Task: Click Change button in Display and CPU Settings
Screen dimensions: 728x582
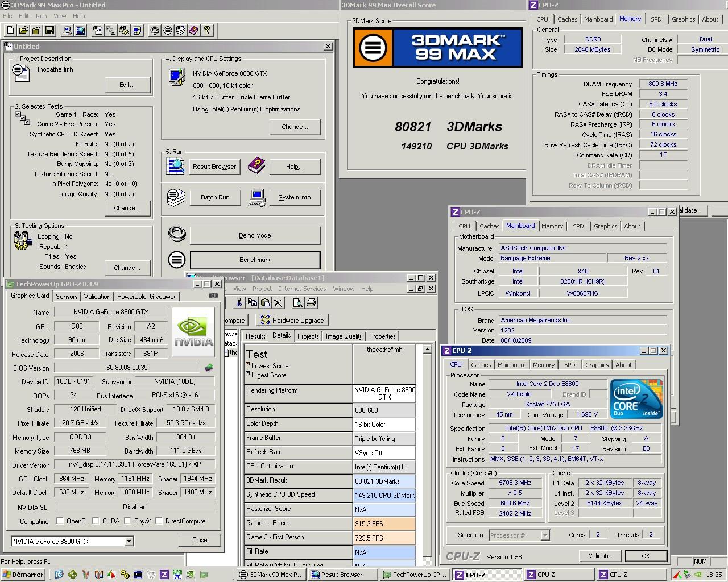Action: click(295, 127)
